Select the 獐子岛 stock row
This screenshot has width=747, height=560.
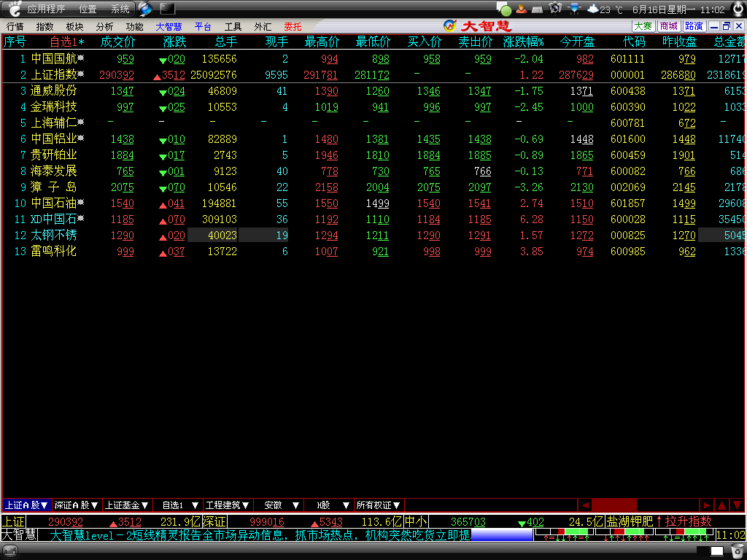pos(373,187)
